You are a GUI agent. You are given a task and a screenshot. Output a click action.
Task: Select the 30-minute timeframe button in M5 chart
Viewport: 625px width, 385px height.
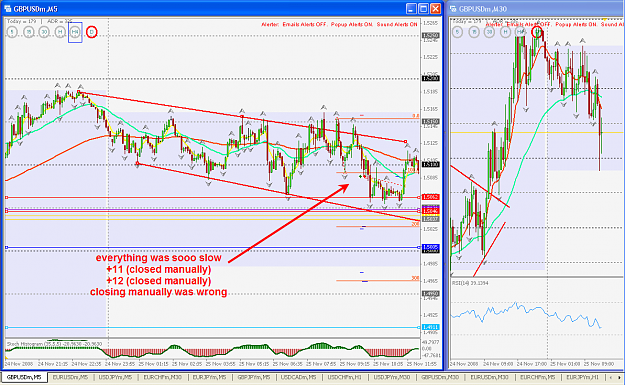tap(44, 32)
